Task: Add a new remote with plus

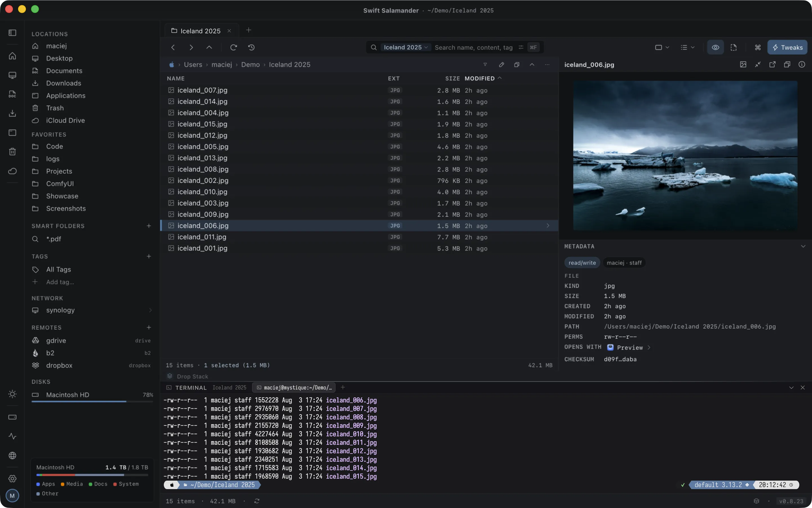Action: tap(149, 327)
